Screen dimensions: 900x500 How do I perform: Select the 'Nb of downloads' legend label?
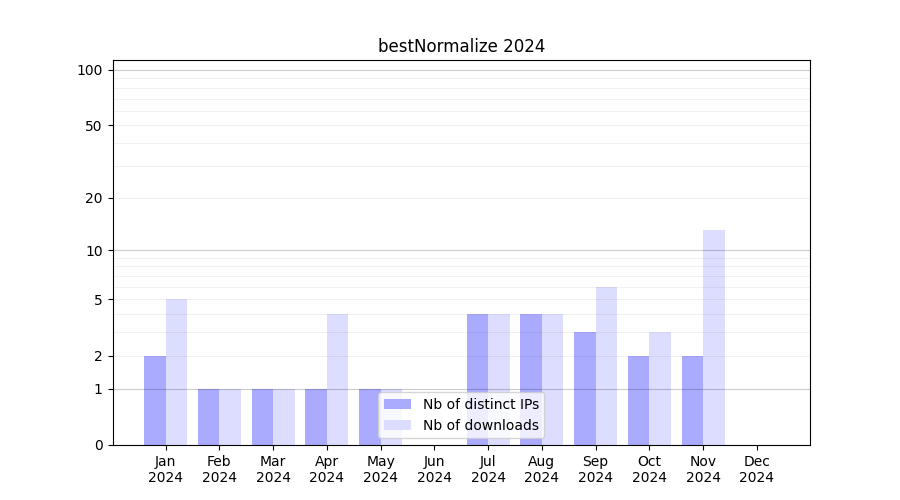[480, 425]
